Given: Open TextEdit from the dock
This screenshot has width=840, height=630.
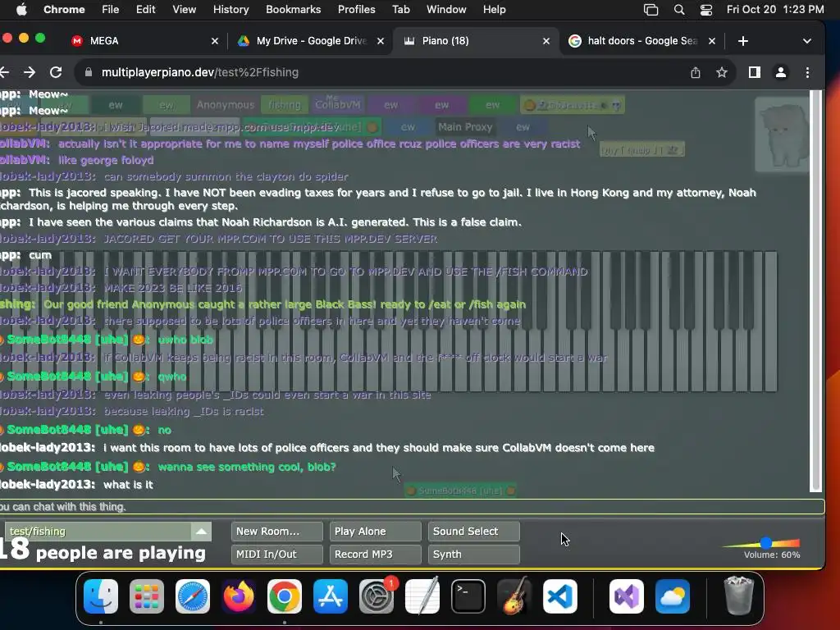Looking at the screenshot, I should (x=422, y=596).
